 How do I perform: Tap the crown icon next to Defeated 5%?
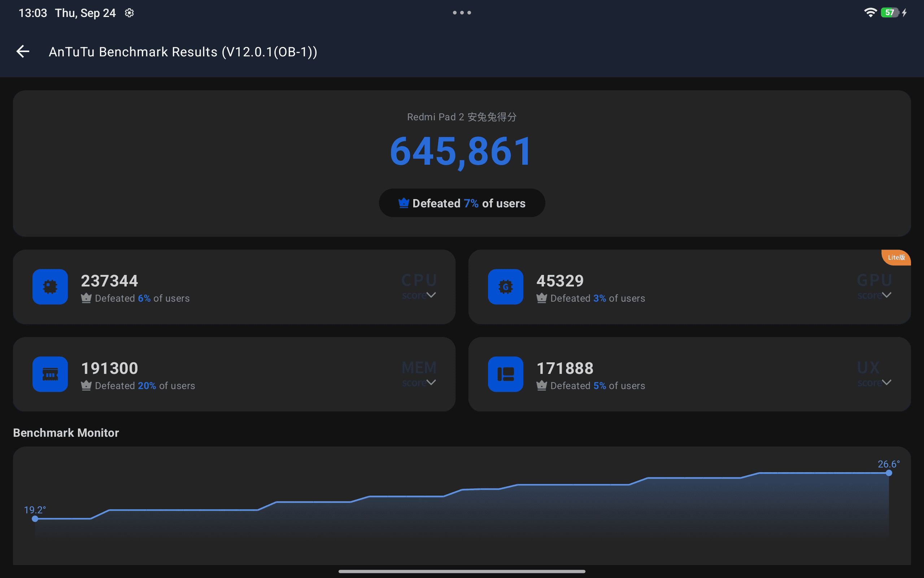click(x=542, y=385)
